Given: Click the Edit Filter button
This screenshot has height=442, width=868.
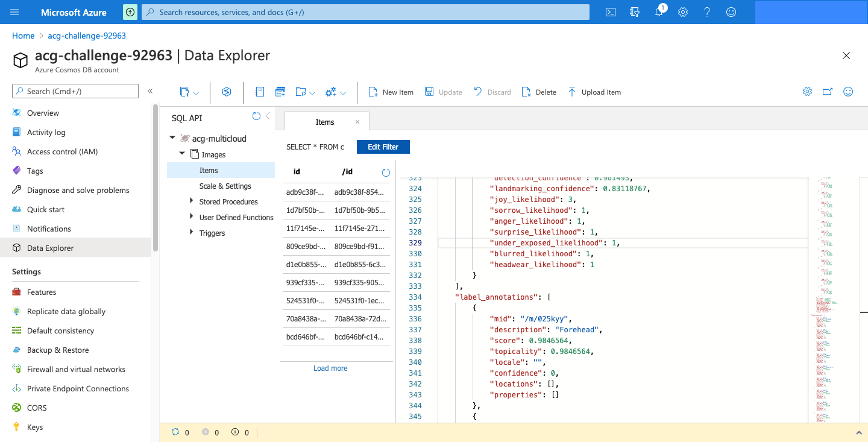Looking at the screenshot, I should pyautogui.click(x=383, y=147).
